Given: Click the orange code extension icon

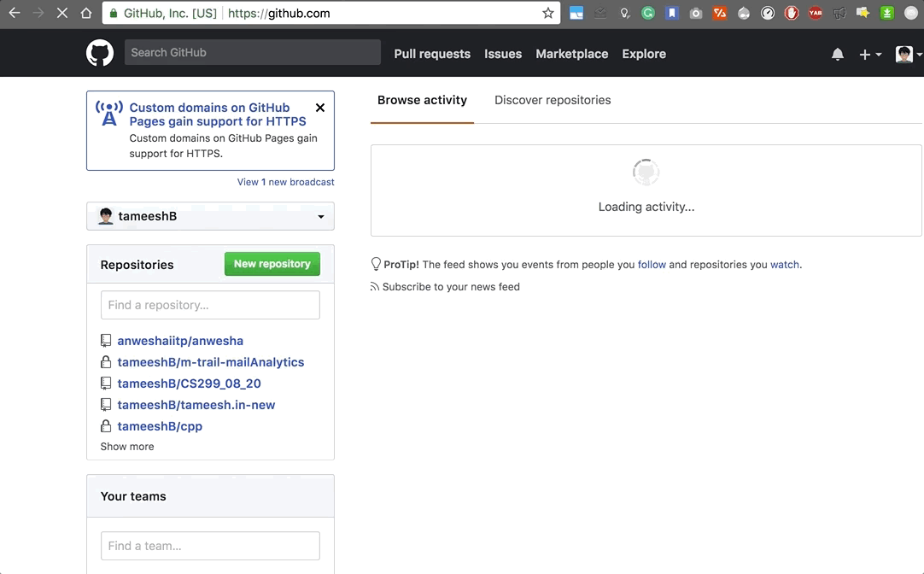Looking at the screenshot, I should tap(720, 13).
